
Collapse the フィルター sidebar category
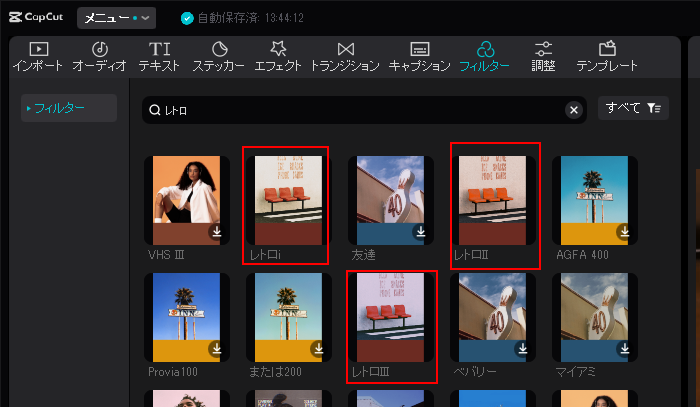(68, 108)
